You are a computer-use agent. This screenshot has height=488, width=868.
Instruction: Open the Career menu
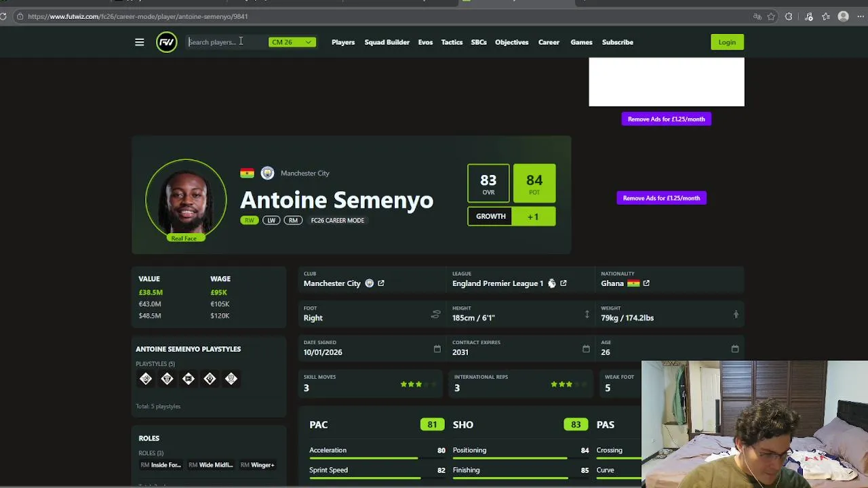[549, 42]
